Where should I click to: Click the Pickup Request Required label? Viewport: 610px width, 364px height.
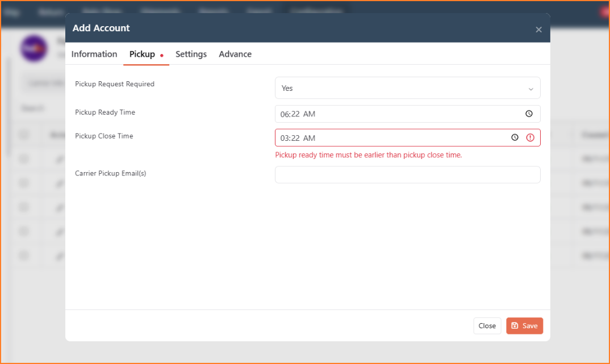[x=115, y=84]
